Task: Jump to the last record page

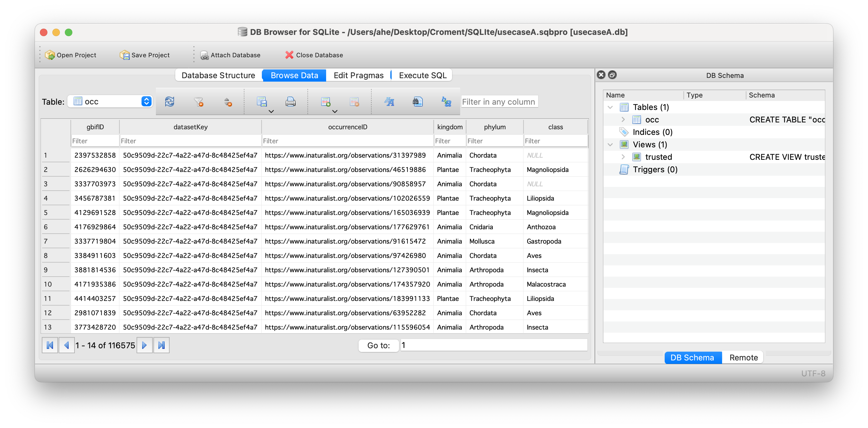Action: [x=162, y=345]
